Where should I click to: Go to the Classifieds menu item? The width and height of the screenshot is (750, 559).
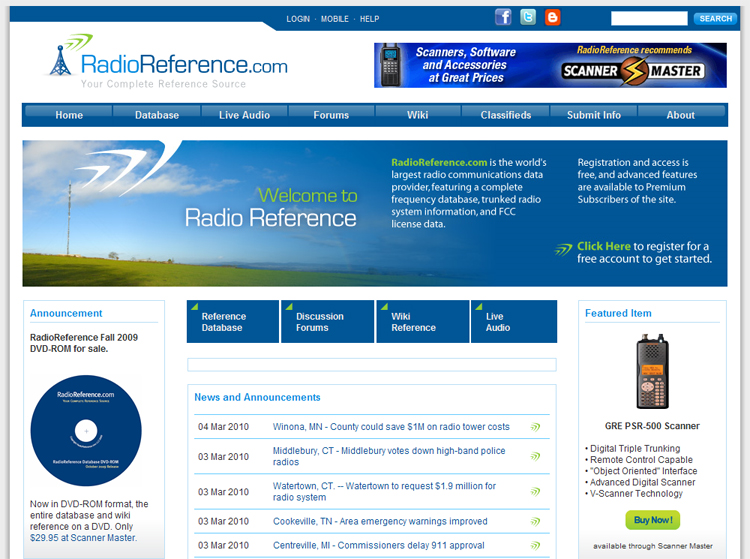click(506, 115)
